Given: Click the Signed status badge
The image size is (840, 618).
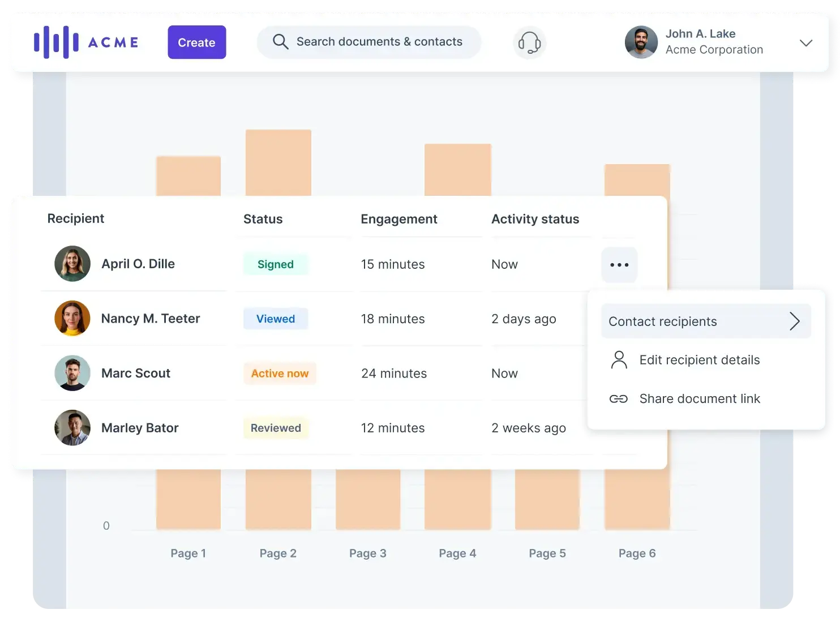Looking at the screenshot, I should tap(276, 264).
